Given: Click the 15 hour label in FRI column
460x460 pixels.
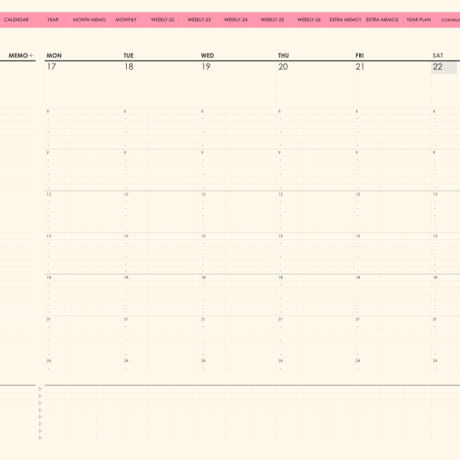Looking at the screenshot, I should 358,236.
